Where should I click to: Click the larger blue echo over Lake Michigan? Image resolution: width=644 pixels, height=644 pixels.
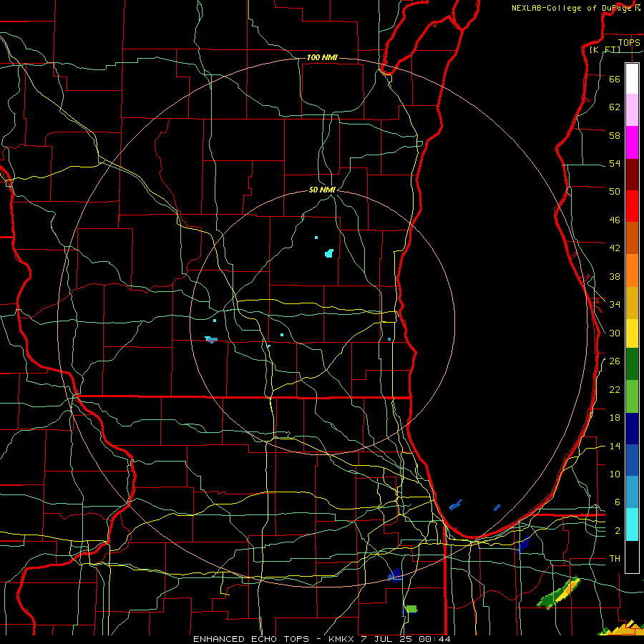pos(456,505)
